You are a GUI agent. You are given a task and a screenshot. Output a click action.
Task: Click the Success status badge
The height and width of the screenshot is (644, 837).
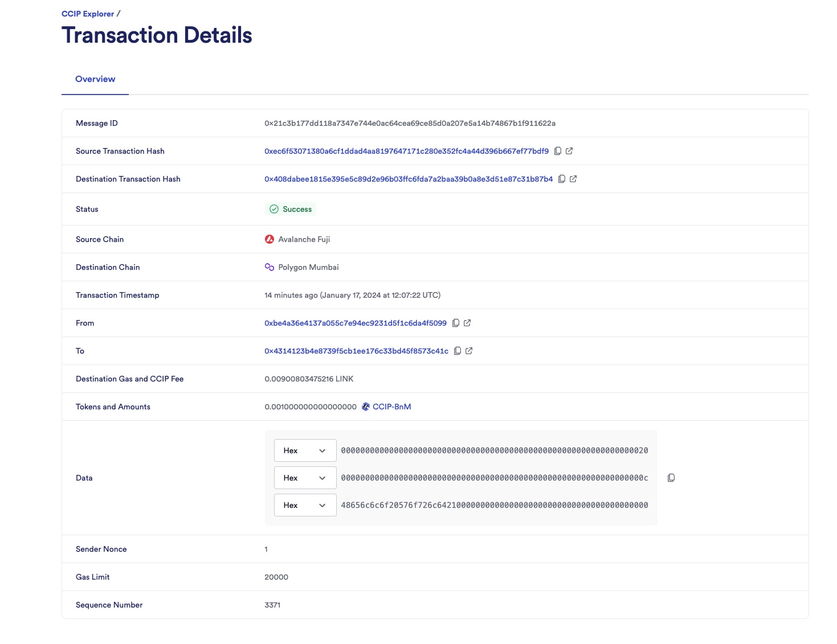pyautogui.click(x=291, y=209)
